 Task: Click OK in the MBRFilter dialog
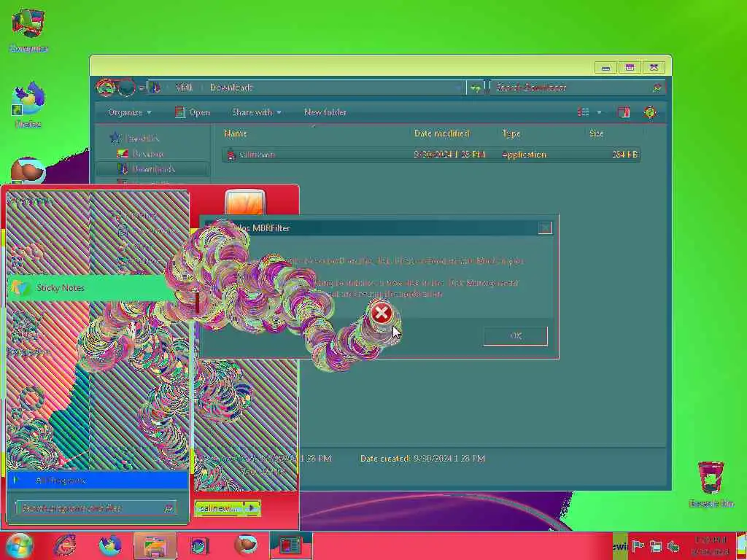(x=516, y=335)
